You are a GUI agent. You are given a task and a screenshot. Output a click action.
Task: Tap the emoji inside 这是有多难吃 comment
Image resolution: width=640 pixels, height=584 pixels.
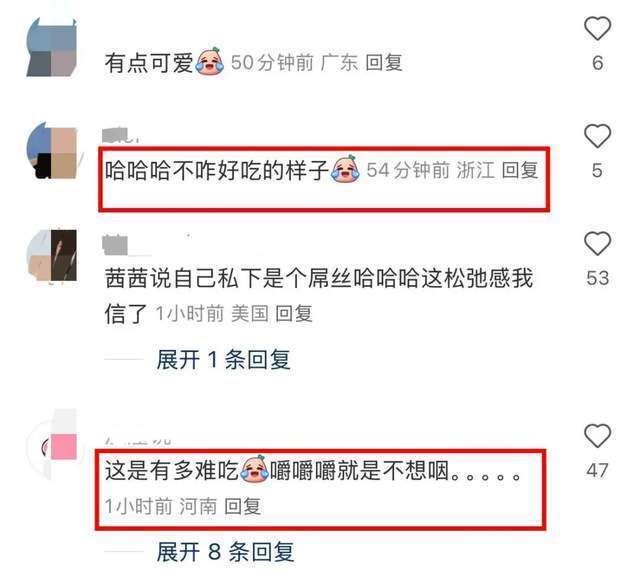254,469
